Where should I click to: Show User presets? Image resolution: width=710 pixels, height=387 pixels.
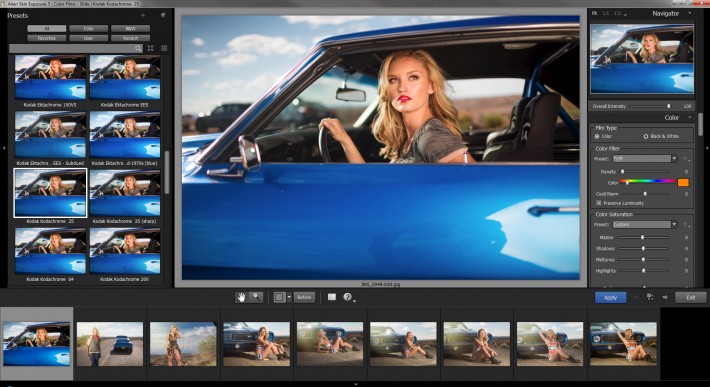pos(88,38)
